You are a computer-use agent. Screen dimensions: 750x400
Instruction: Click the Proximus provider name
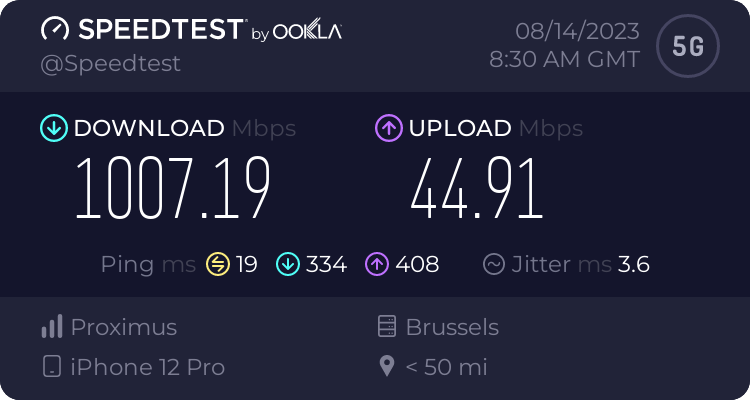click(123, 327)
